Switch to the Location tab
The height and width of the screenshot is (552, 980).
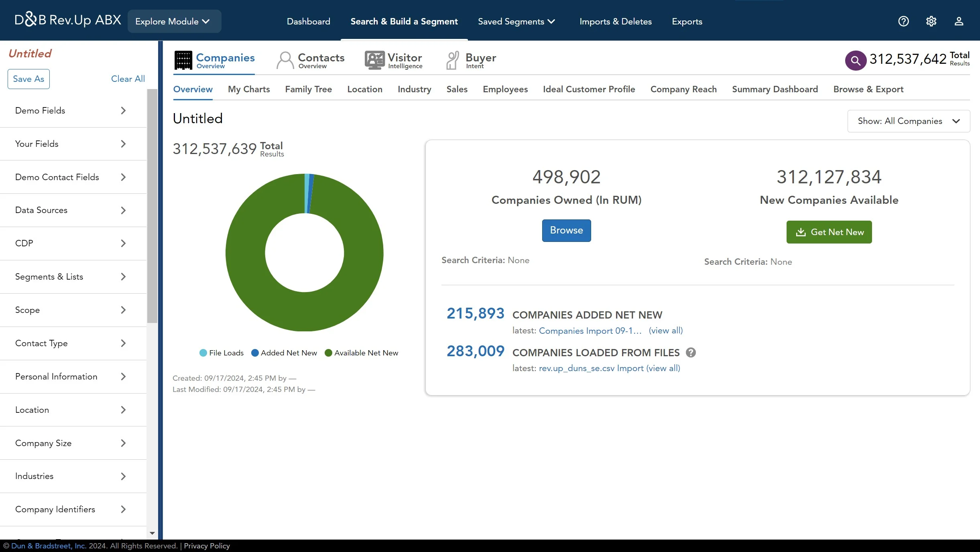365,89
